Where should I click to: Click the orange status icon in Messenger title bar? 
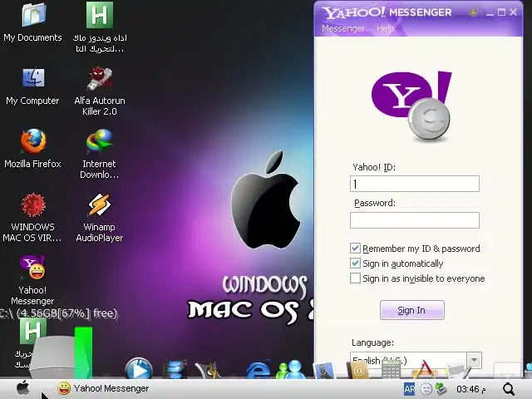(x=473, y=12)
